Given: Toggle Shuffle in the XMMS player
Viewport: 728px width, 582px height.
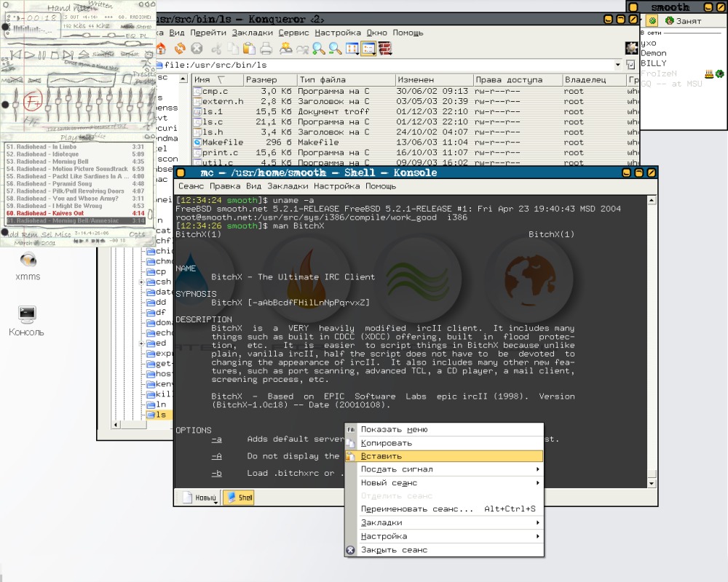Looking at the screenshot, I should (x=103, y=54).
